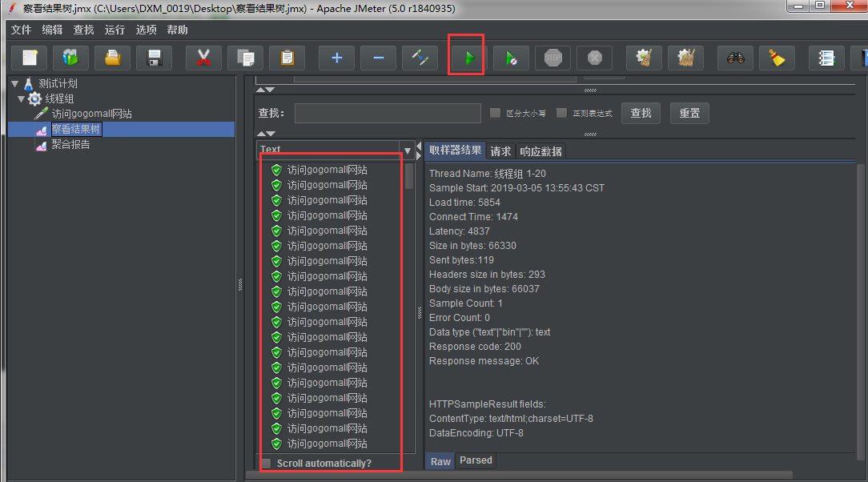Open the 查找 menu
The image size is (868, 482).
click(x=83, y=30)
